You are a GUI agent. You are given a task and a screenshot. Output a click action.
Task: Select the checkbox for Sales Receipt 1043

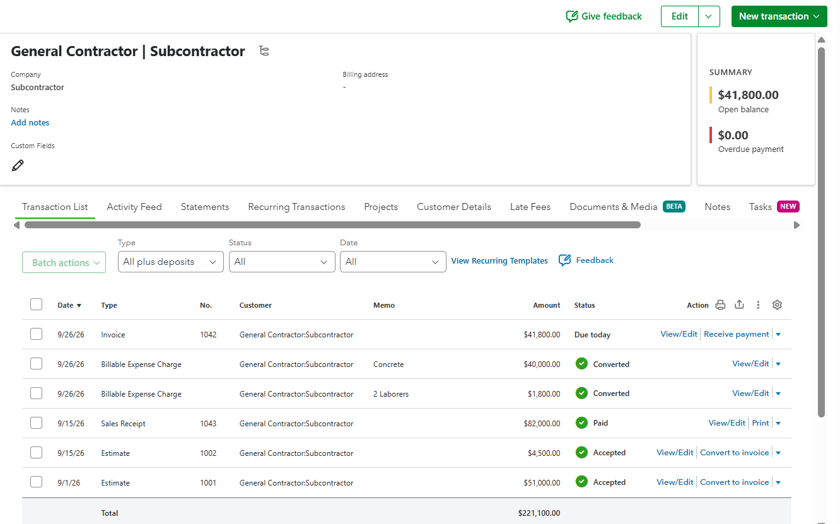36,423
